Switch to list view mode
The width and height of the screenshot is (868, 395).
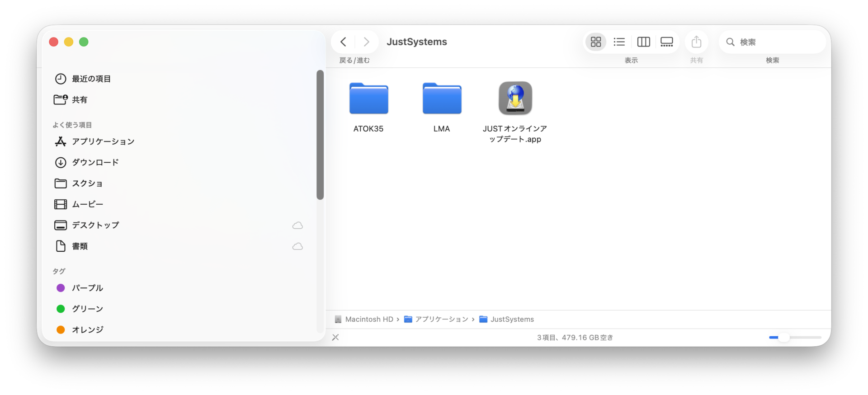click(619, 42)
